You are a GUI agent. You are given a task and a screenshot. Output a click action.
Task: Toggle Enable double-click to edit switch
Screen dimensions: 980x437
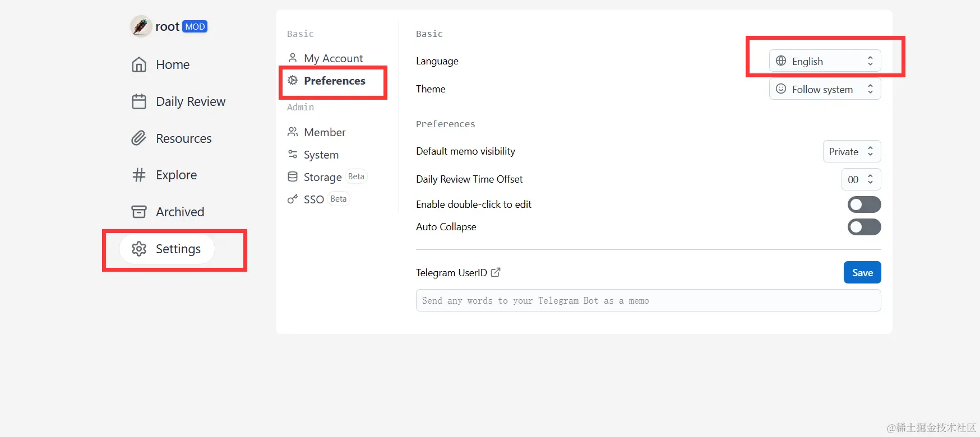(x=864, y=204)
